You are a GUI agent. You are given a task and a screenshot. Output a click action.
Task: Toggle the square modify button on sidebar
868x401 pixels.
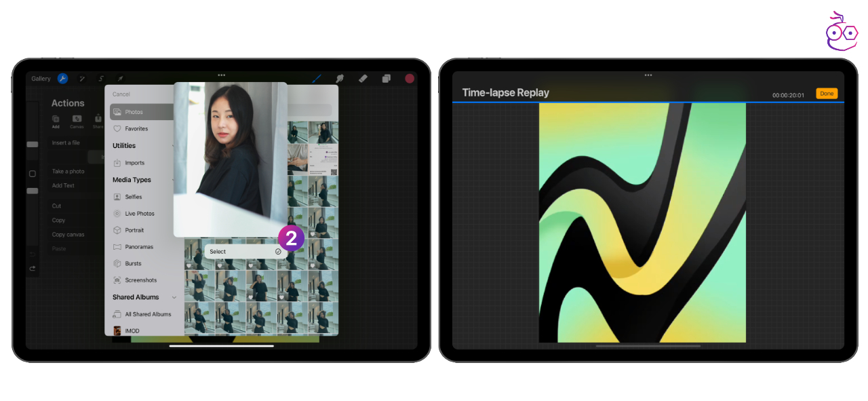[x=32, y=174]
